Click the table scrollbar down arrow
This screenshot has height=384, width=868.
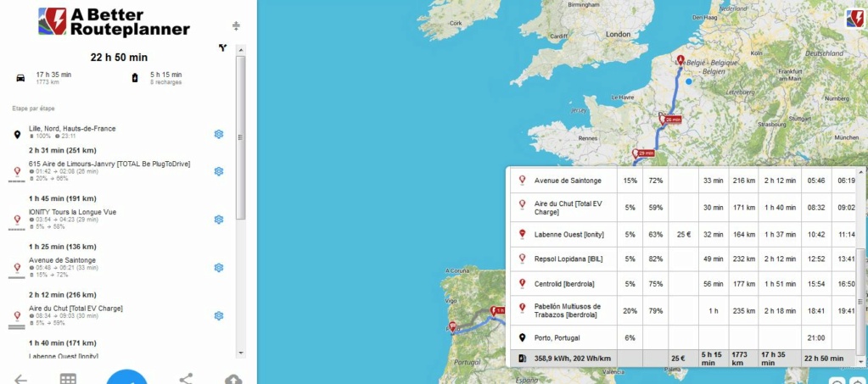point(860,363)
